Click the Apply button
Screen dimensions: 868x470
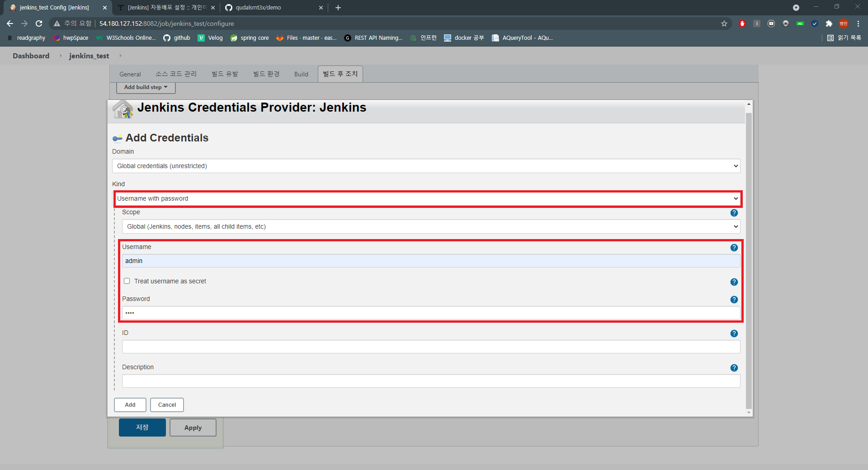point(193,428)
